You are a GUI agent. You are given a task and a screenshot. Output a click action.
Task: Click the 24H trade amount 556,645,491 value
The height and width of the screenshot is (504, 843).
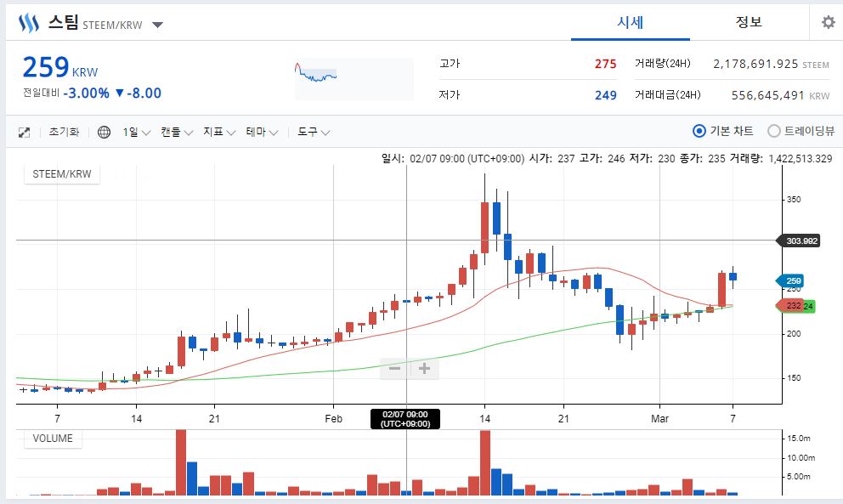767,95
